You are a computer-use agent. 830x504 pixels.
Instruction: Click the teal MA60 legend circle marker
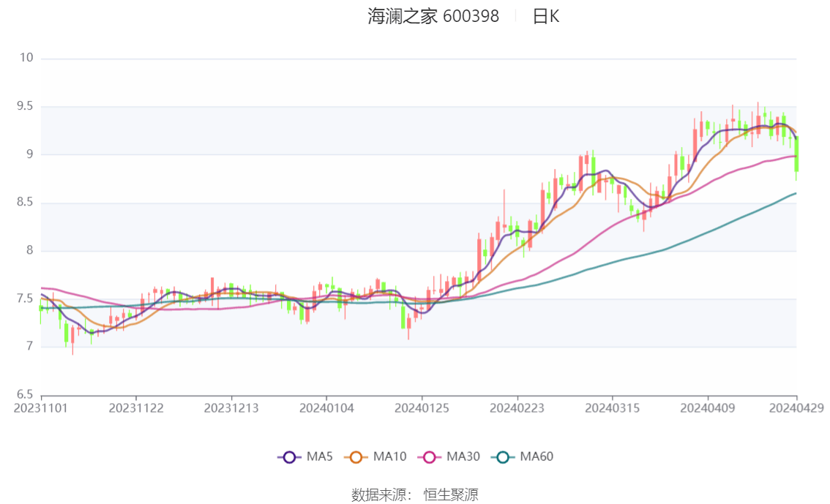coord(503,457)
